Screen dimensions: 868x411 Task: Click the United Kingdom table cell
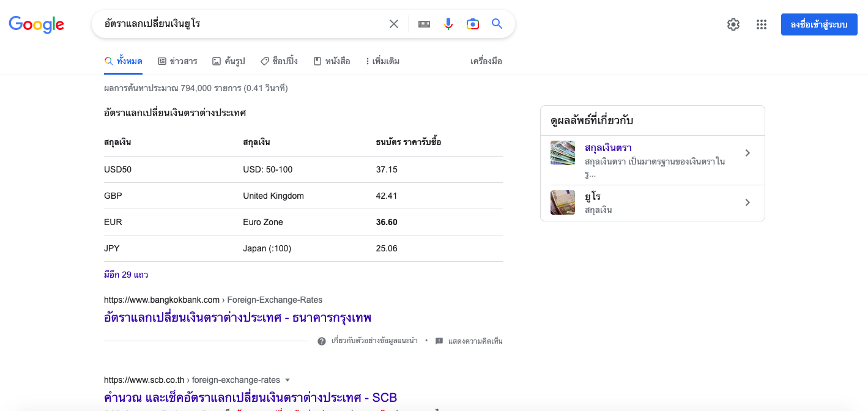tap(273, 196)
